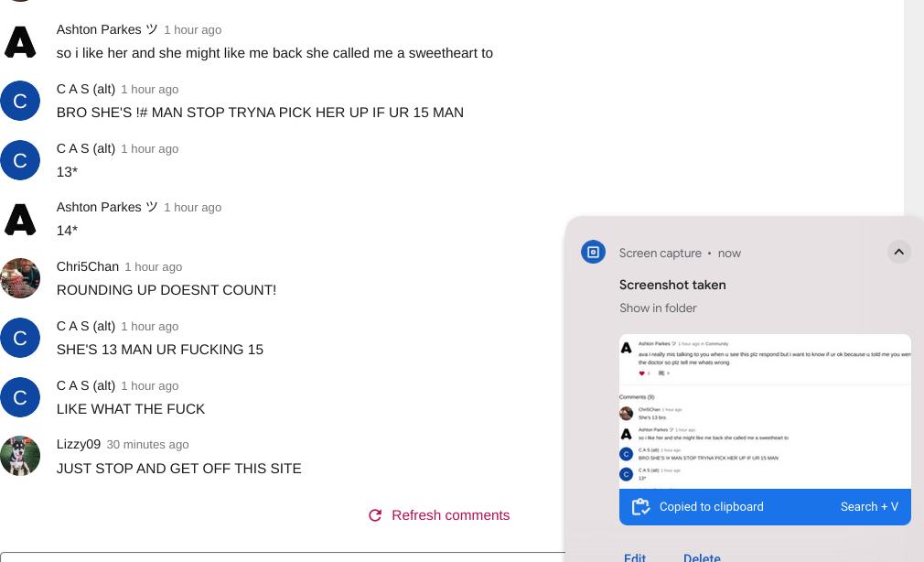Click C A S (alt) name on LIKE WHAT comment
924x562 pixels.
[85, 385]
